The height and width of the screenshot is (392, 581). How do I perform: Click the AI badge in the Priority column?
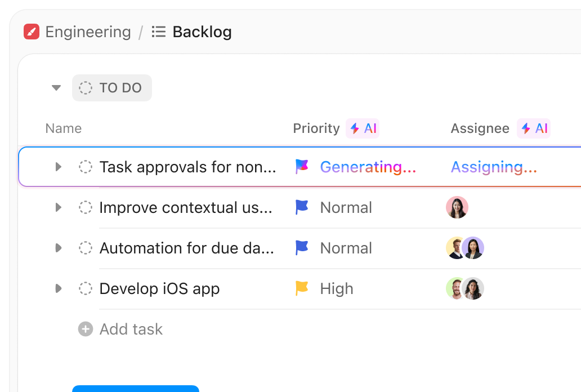[x=363, y=128]
